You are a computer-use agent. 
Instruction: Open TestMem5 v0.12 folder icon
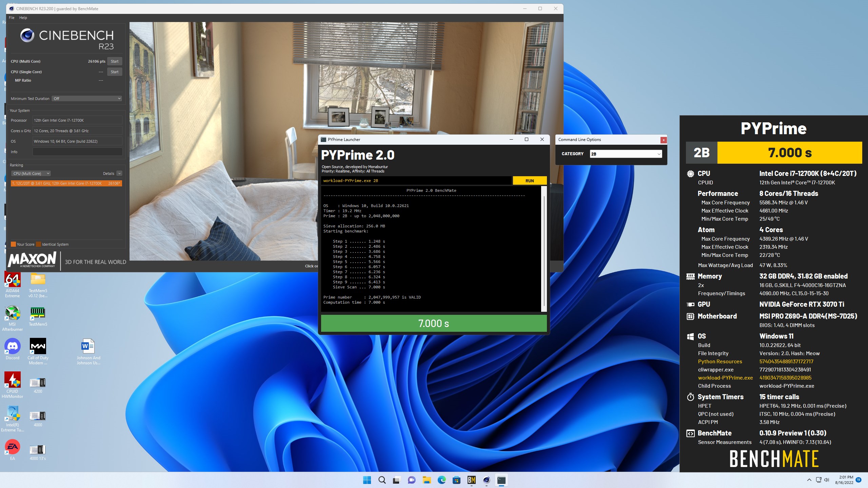point(38,285)
